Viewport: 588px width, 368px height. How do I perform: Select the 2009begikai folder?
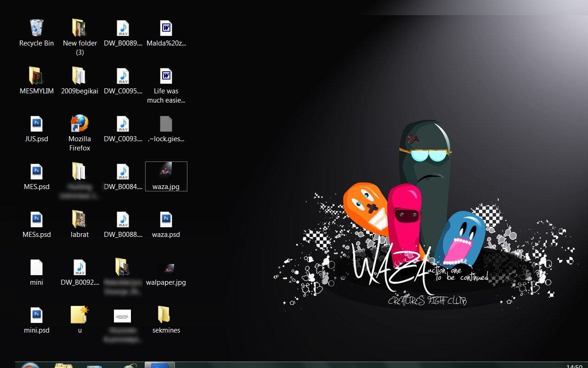79,76
